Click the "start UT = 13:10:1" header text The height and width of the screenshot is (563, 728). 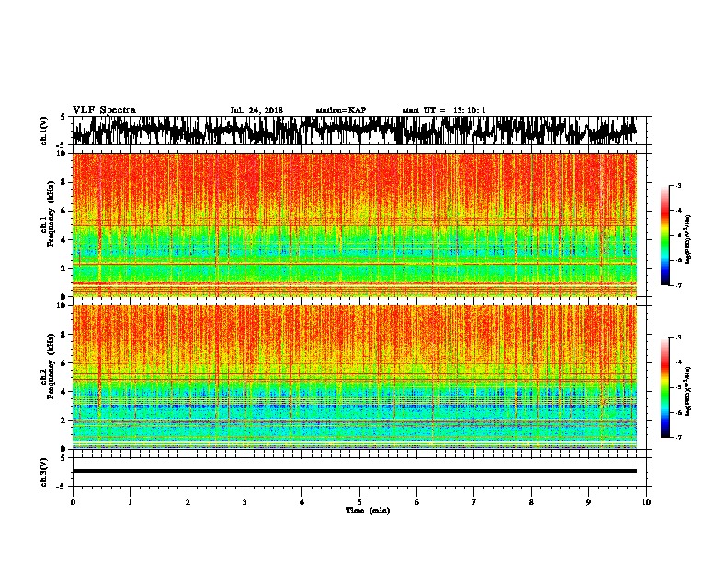coord(444,110)
